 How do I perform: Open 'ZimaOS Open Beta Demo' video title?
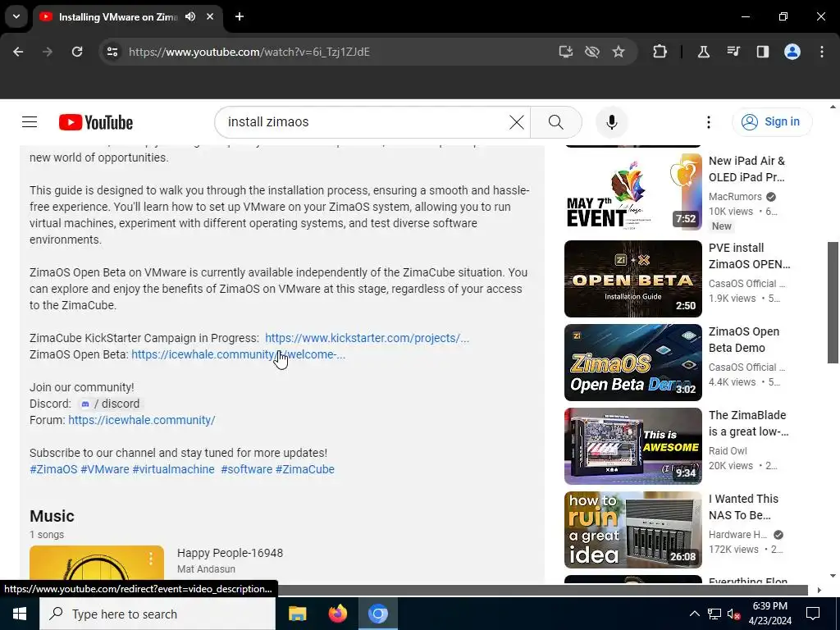click(x=743, y=340)
